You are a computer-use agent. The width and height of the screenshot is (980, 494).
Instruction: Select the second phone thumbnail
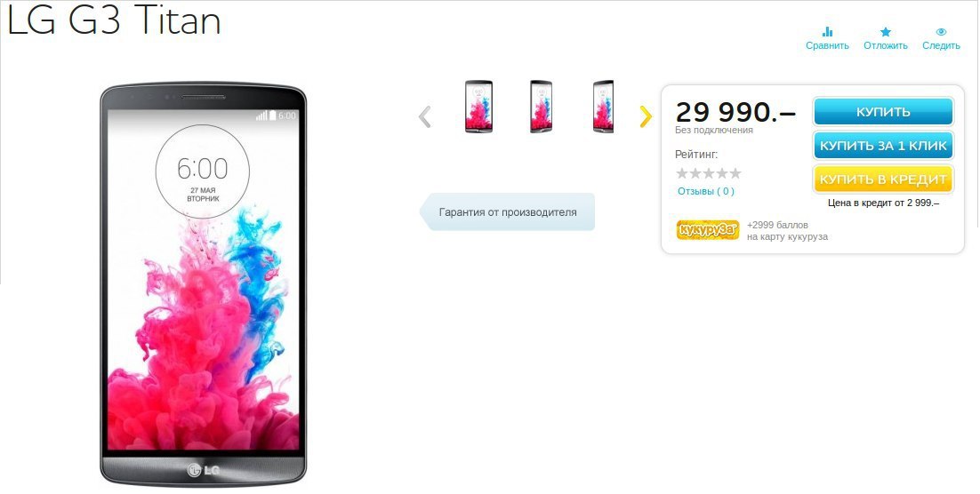click(x=542, y=107)
